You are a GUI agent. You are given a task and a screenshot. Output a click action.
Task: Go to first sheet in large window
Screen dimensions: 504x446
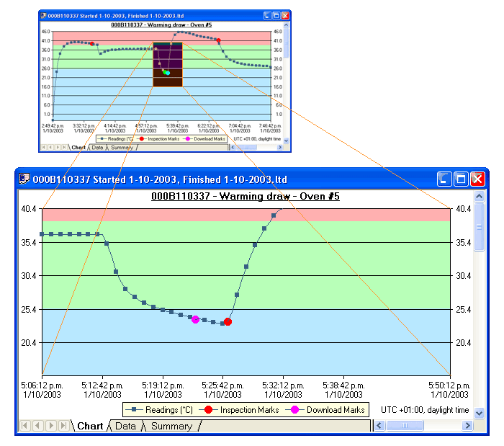coord(24,426)
